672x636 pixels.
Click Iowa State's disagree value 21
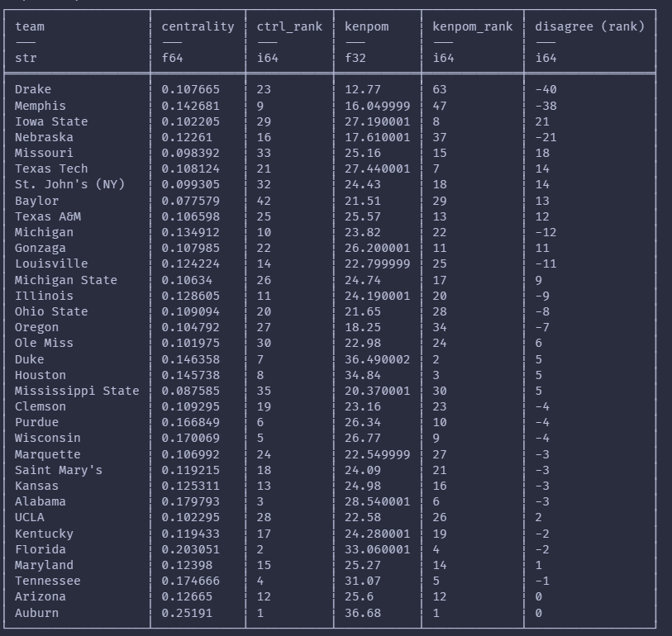tap(542, 121)
